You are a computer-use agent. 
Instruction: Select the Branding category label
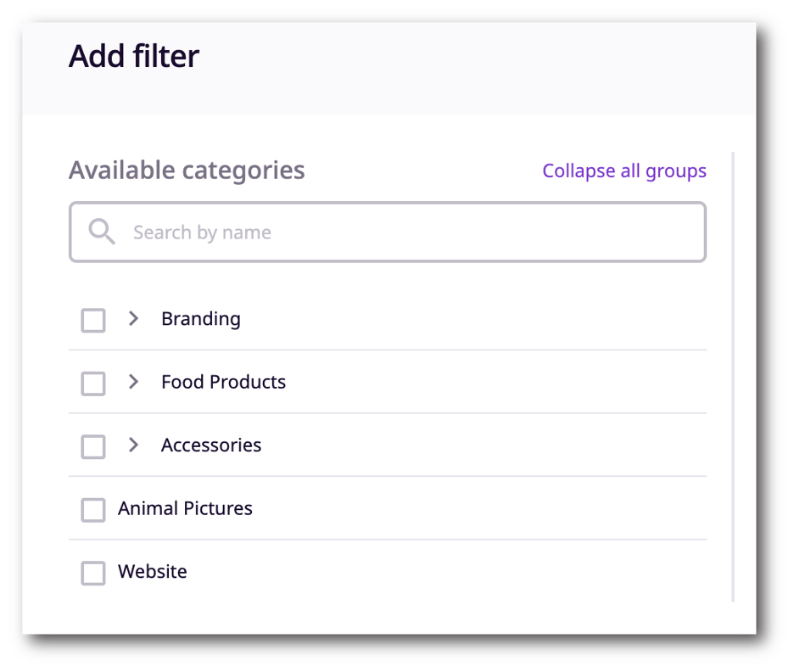200,319
